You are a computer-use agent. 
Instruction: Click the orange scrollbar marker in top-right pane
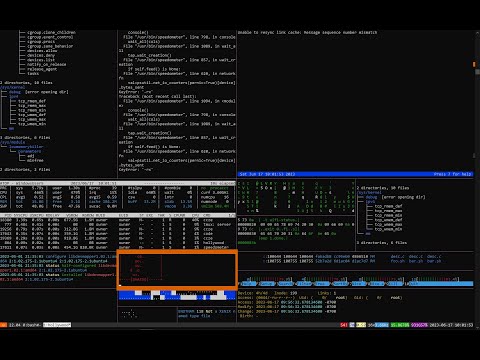click(474, 64)
